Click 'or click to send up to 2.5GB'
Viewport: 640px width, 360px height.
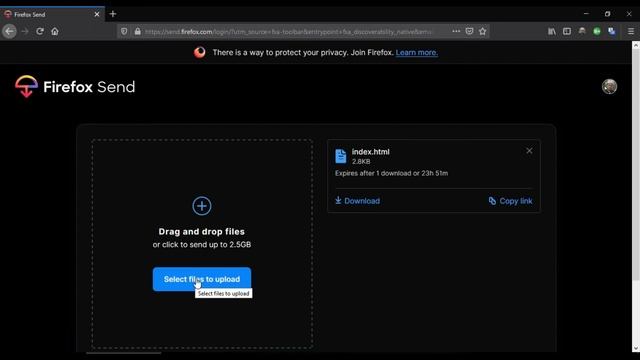[x=202, y=244]
